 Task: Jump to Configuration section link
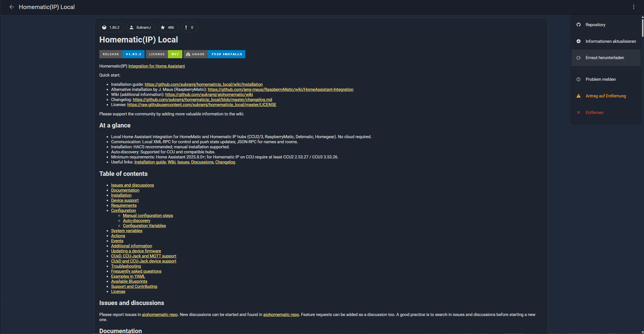click(124, 210)
